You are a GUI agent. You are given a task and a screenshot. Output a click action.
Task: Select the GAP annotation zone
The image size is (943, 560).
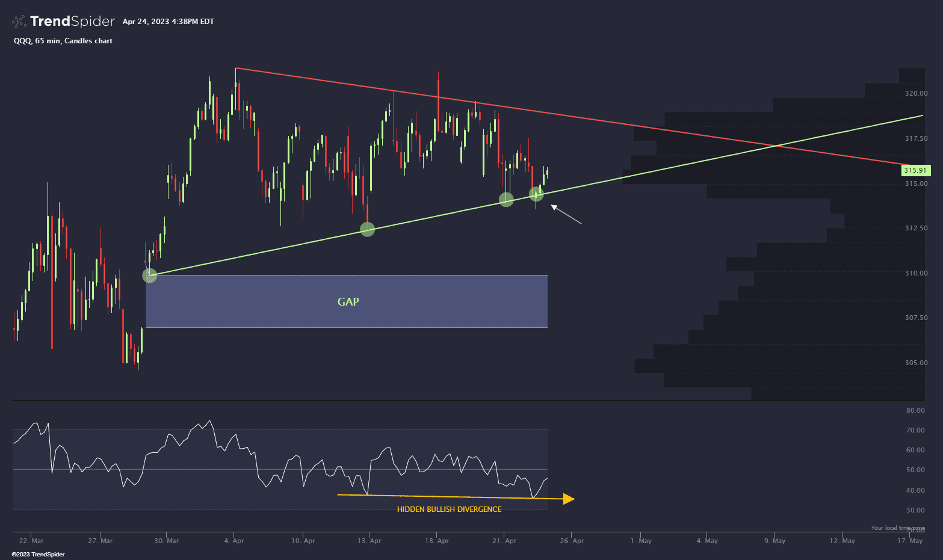point(347,301)
